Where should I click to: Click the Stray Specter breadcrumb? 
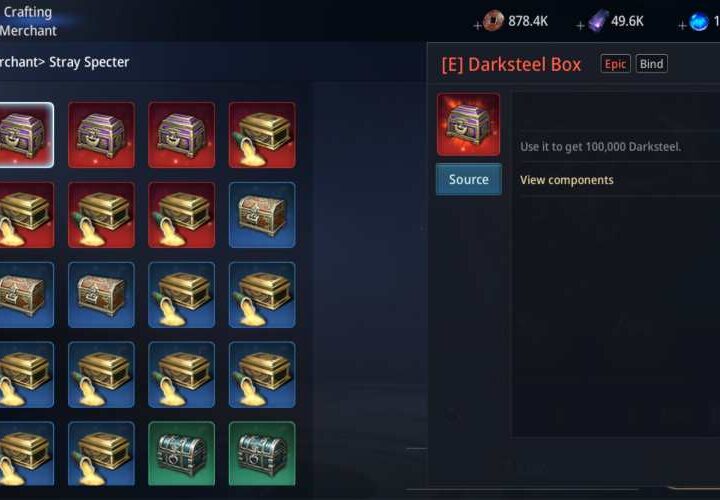coord(89,62)
